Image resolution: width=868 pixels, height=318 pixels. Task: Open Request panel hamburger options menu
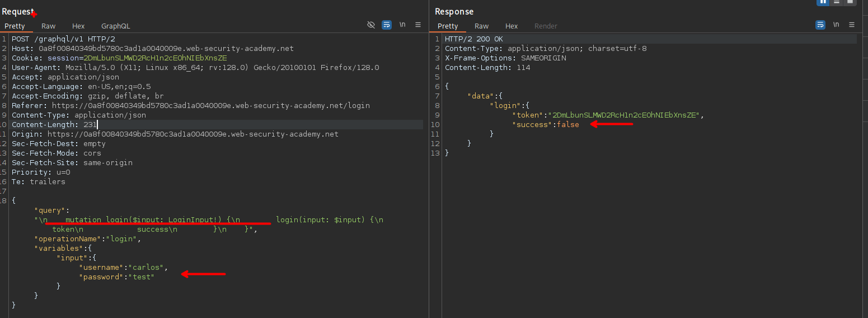(418, 25)
